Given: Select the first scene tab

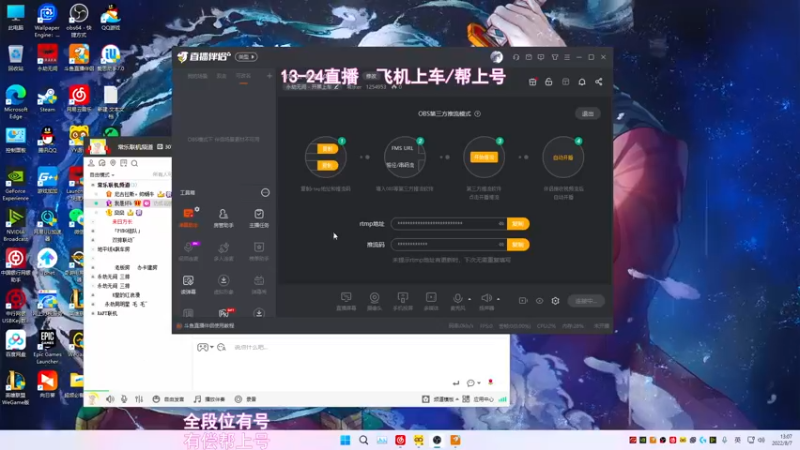Looking at the screenshot, I should (x=197, y=76).
